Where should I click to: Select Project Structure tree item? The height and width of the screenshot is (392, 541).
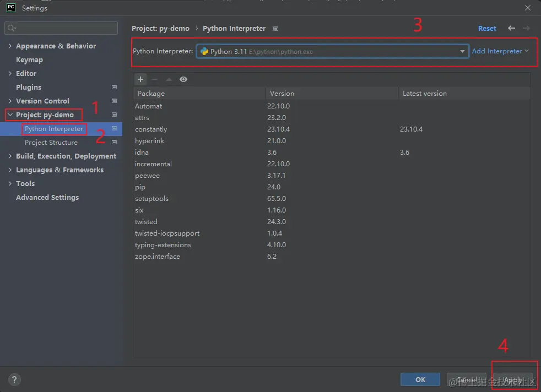[x=51, y=143]
